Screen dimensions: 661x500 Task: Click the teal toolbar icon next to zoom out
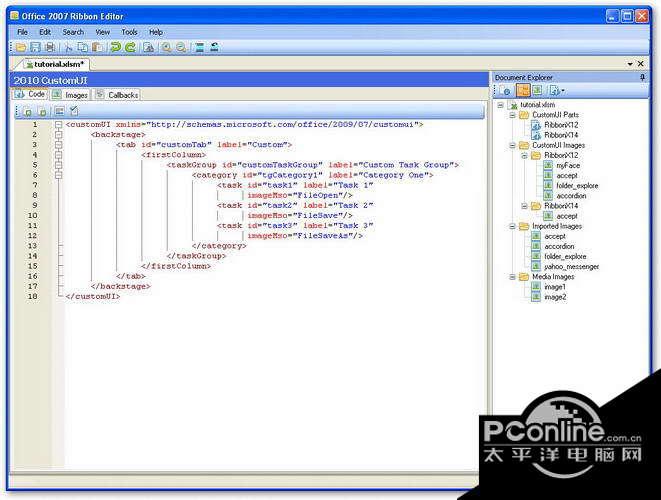(x=199, y=48)
